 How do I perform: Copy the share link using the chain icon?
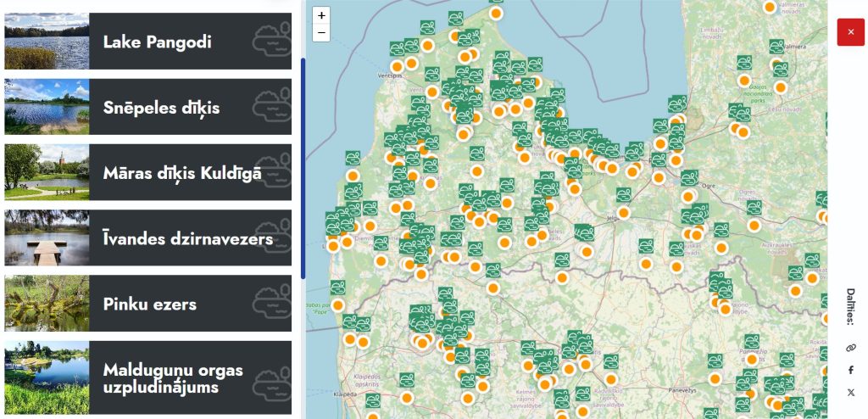coord(851,348)
